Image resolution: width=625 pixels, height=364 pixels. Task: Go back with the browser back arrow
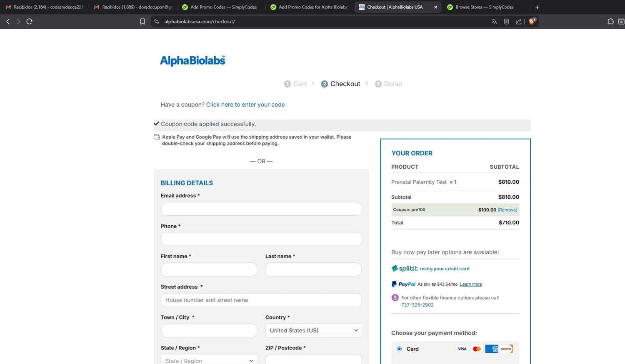(8, 22)
